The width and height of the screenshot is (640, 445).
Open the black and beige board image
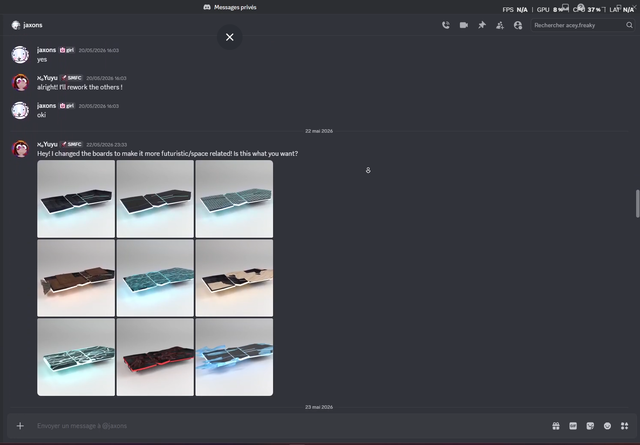click(x=234, y=278)
